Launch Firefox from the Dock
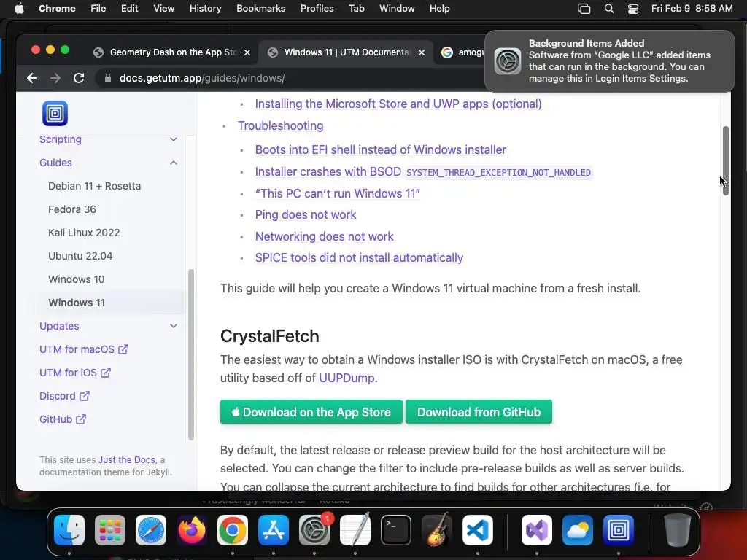 pos(192,529)
